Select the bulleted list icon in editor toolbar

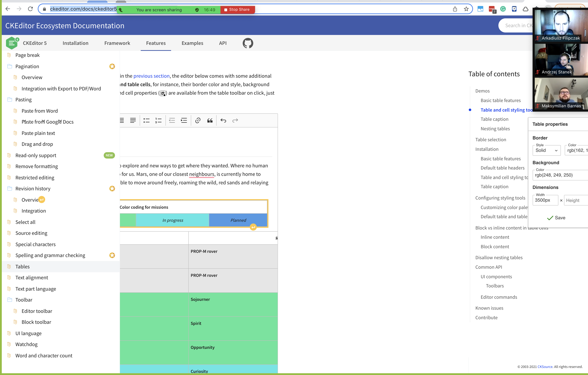click(x=146, y=120)
